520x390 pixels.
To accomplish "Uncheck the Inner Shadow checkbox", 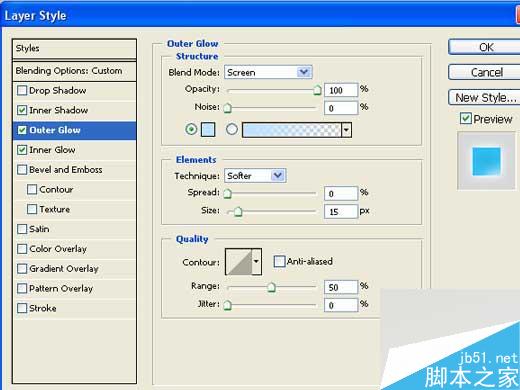I will click(x=22, y=110).
